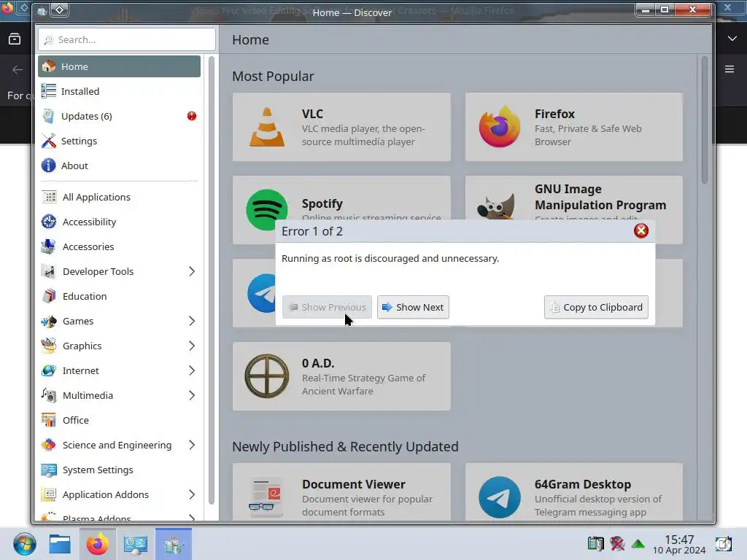Open Discover Settings in the sidebar
The height and width of the screenshot is (560, 747).
(x=119, y=141)
